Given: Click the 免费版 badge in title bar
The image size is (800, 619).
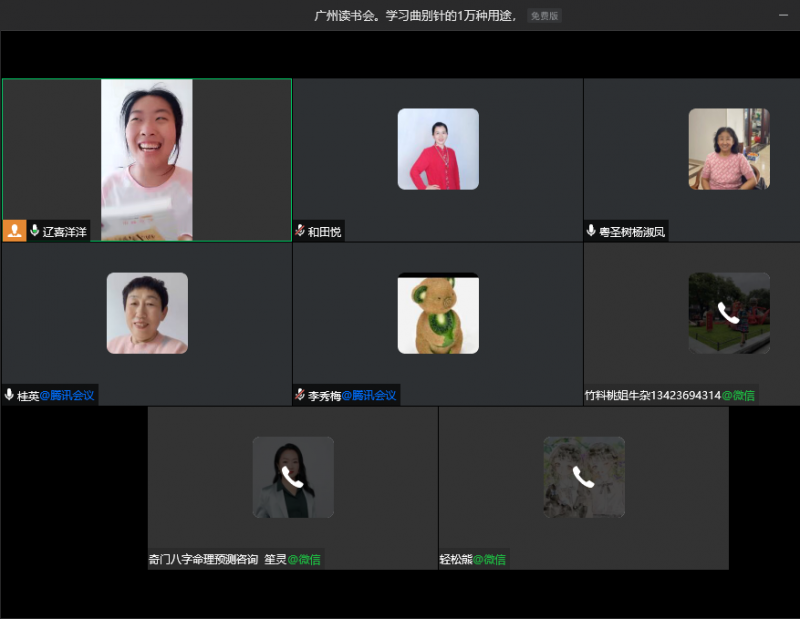Looking at the screenshot, I should point(545,16).
